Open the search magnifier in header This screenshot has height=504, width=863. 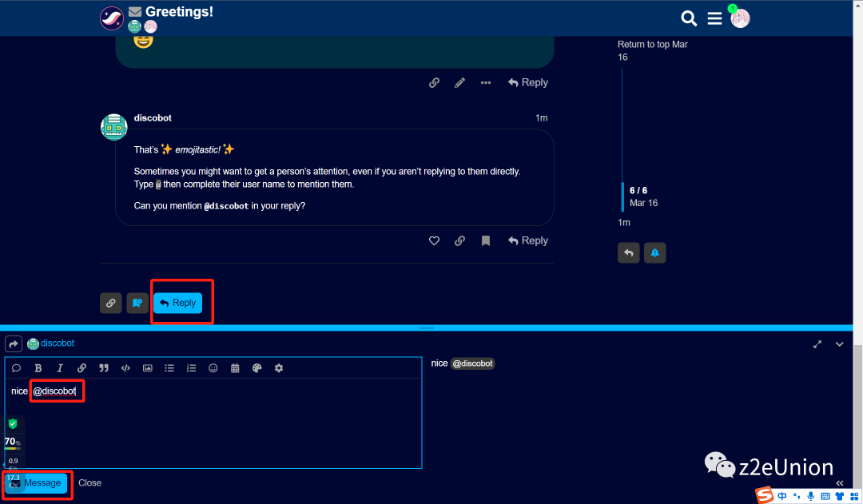tap(688, 18)
